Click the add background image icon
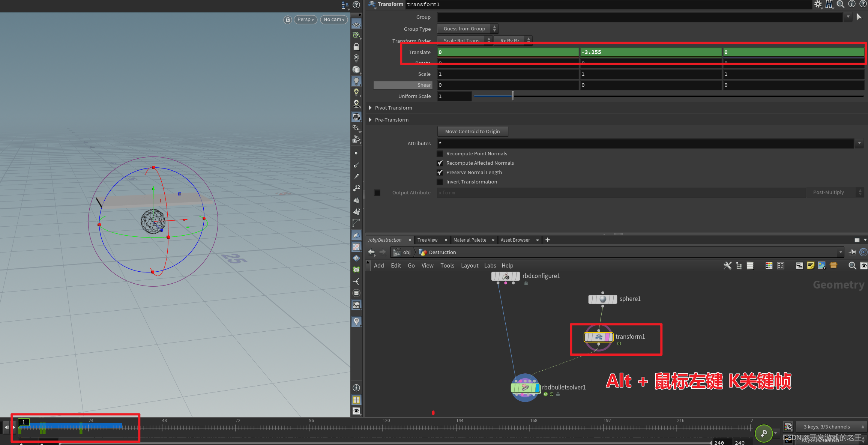868x445 pixels. click(x=822, y=266)
